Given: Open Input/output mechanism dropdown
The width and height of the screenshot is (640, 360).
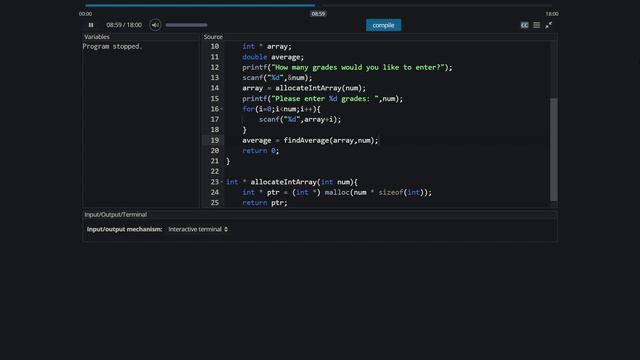Looking at the screenshot, I should (198, 229).
